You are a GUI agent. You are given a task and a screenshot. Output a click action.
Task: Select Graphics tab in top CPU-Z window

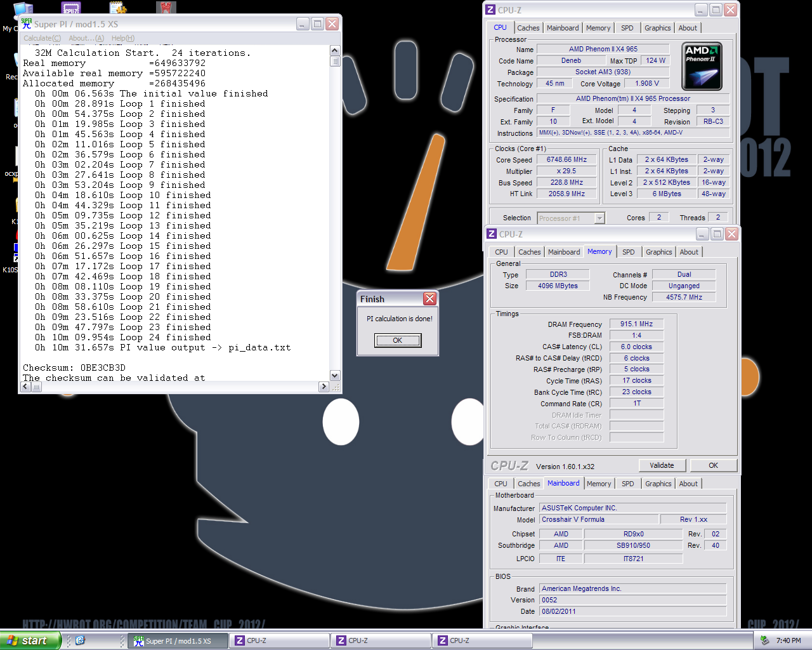click(x=658, y=28)
